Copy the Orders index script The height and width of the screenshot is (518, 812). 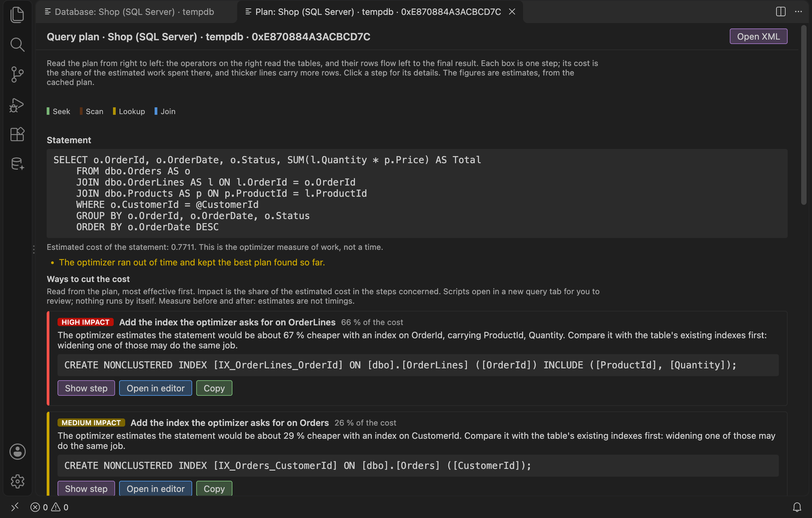click(214, 489)
